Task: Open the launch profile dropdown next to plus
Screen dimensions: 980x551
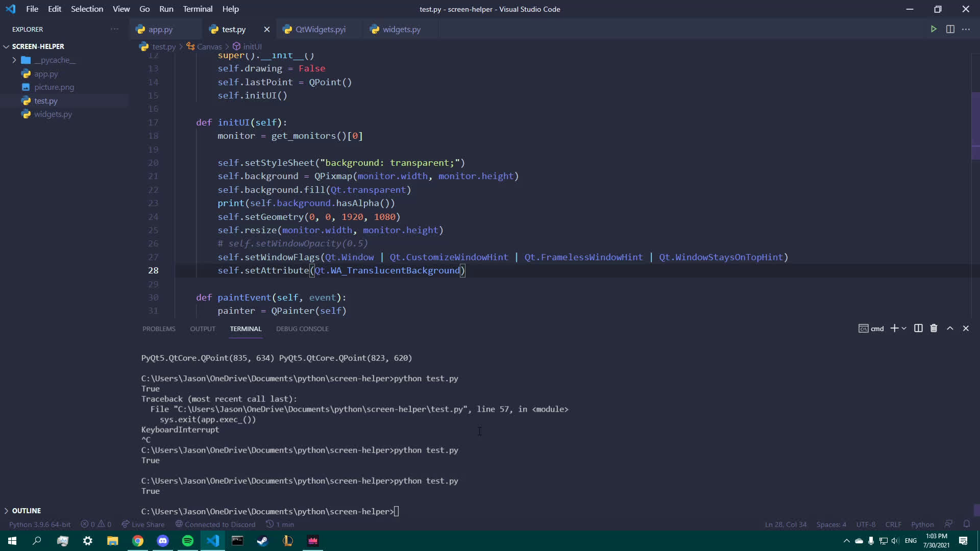Action: pyautogui.click(x=904, y=328)
